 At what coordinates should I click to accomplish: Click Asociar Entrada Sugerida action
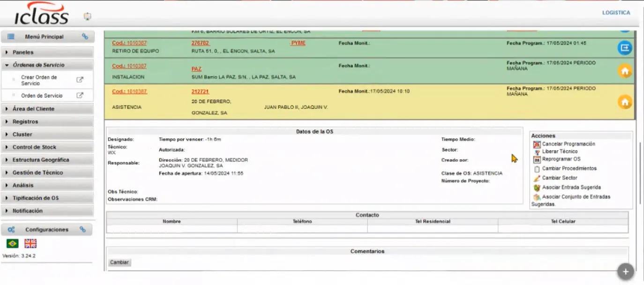(x=571, y=187)
